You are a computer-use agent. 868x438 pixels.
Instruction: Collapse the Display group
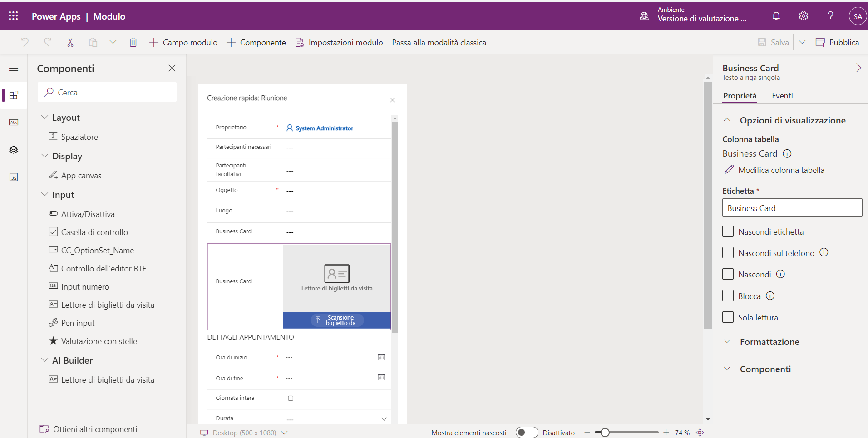point(44,156)
